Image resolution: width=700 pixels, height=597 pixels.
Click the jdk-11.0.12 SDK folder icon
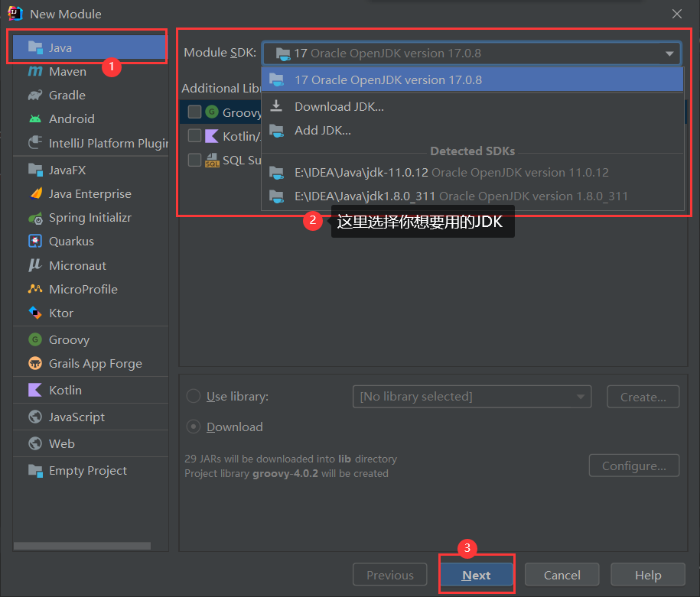(x=276, y=173)
